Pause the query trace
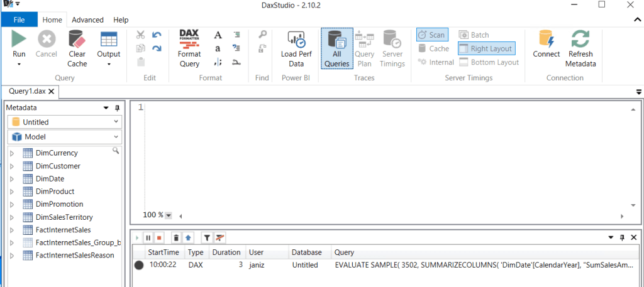The width and height of the screenshot is (644, 287). pyautogui.click(x=148, y=238)
